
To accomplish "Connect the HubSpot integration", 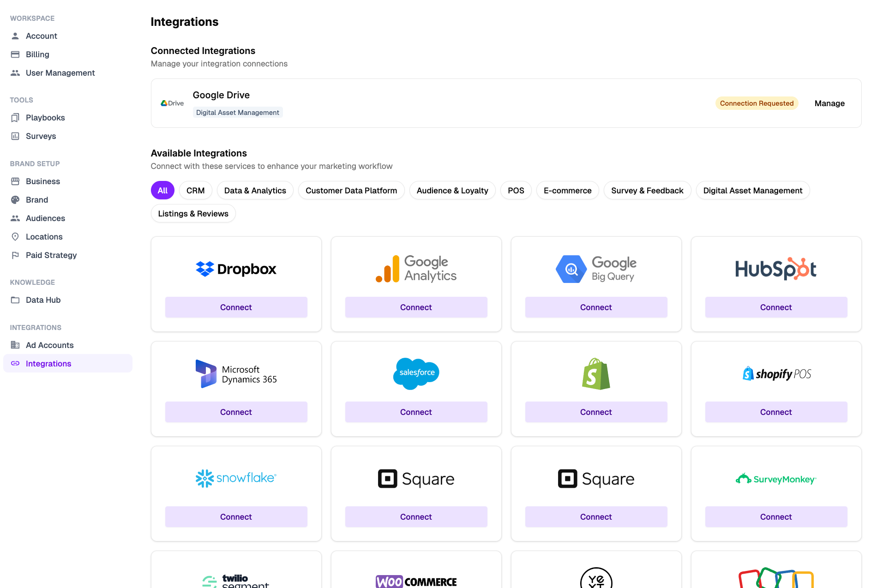I will point(776,307).
